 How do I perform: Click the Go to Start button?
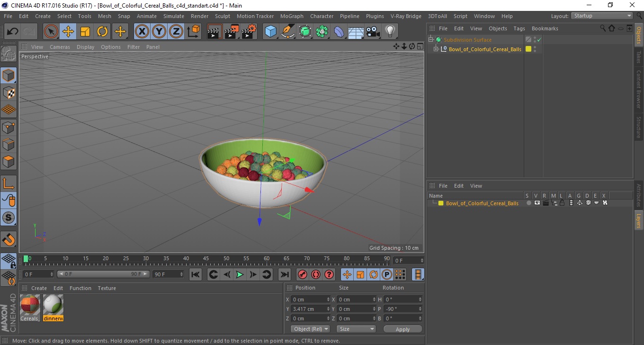click(196, 274)
